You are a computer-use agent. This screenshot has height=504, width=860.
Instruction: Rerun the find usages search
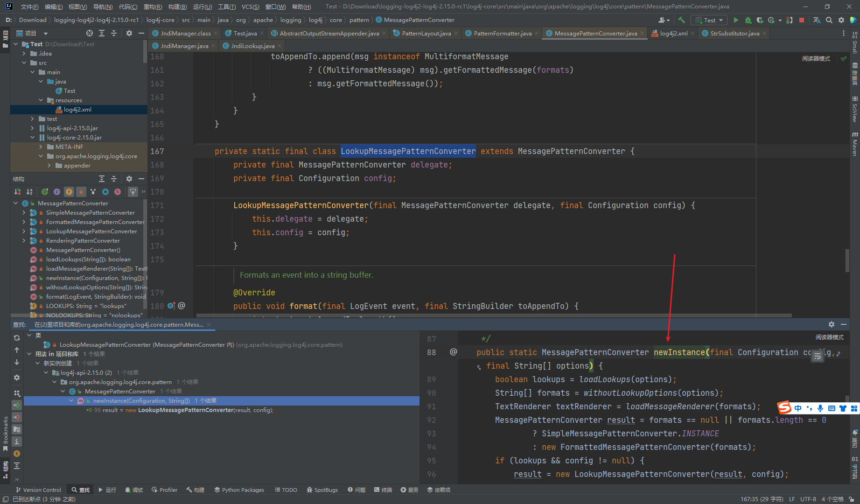pos(17,338)
